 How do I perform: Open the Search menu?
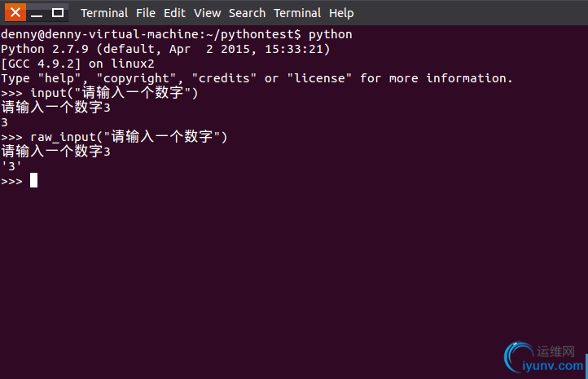[x=247, y=13]
